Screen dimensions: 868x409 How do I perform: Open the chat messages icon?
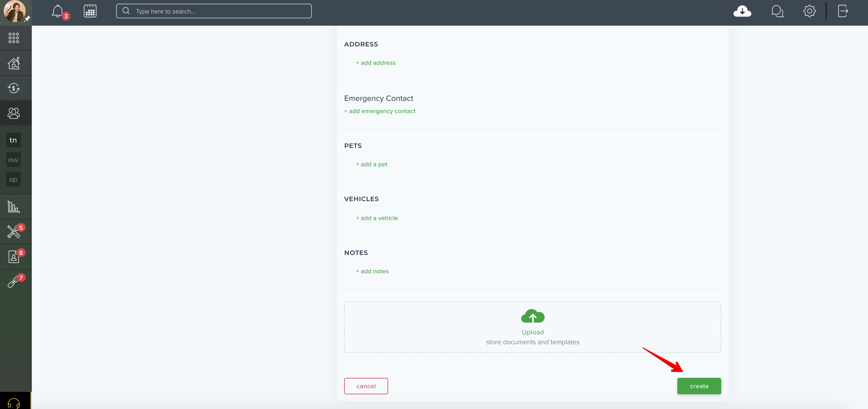(777, 11)
